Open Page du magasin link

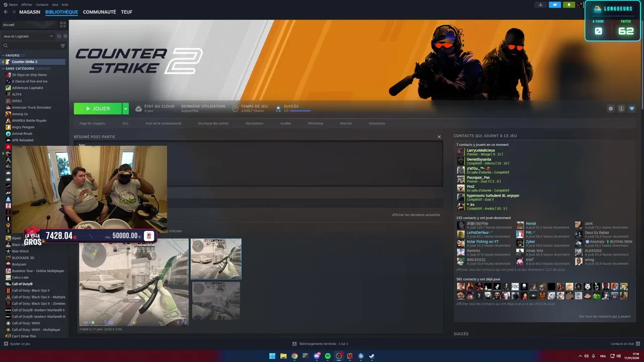click(x=93, y=123)
